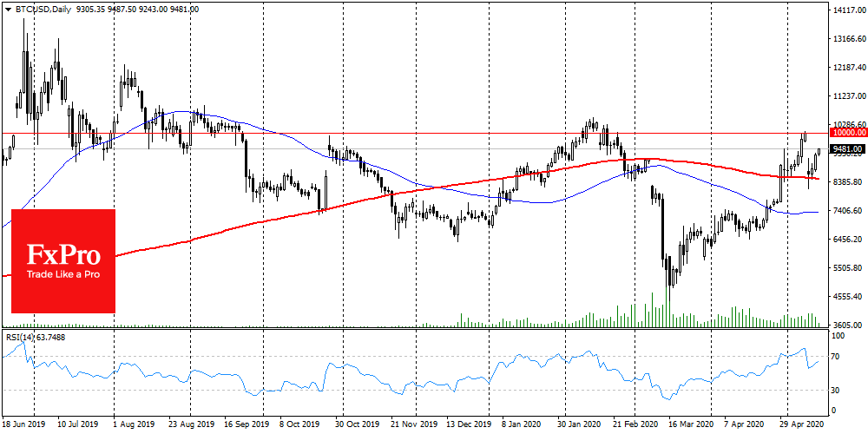Click the 21 Nov 2019 date label
The image size is (868, 434).
411,423
